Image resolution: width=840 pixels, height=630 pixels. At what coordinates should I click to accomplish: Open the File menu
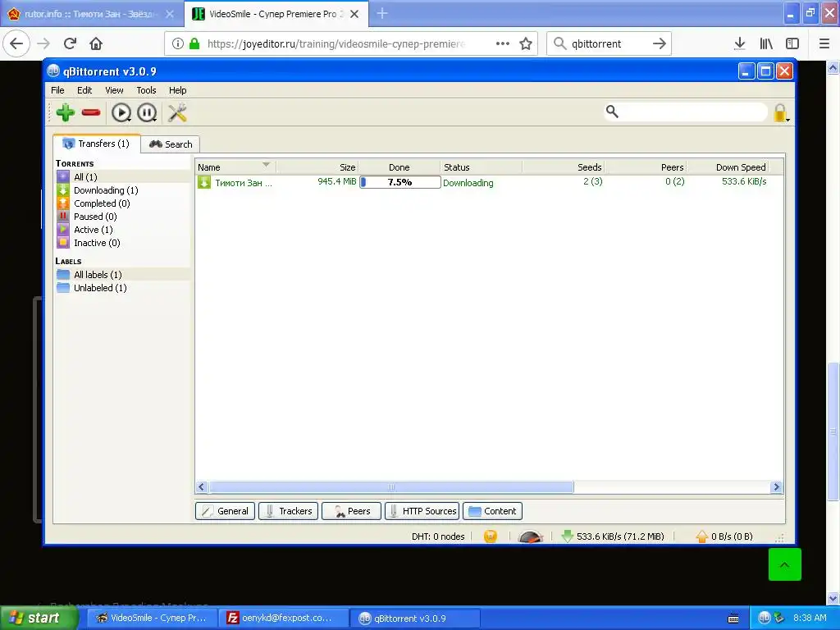click(57, 90)
